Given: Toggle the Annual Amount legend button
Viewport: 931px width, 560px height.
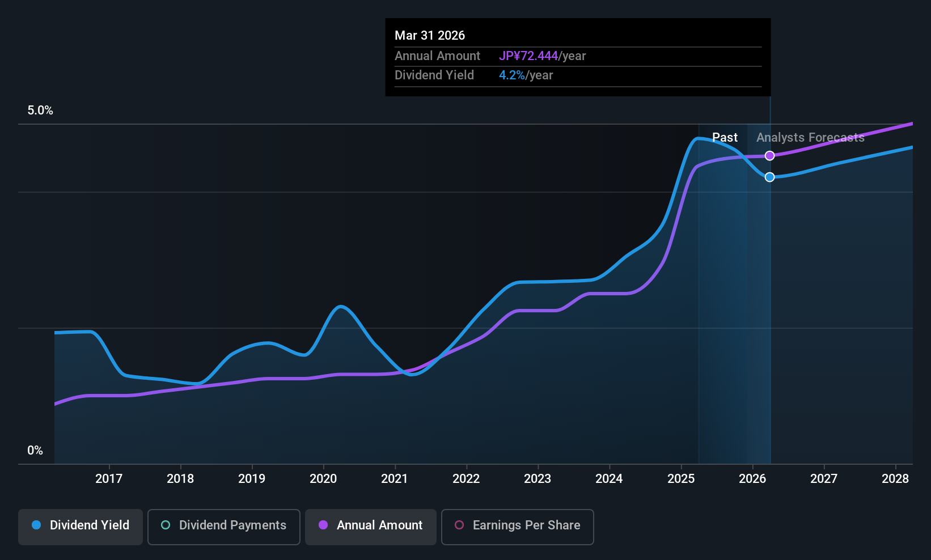Looking at the screenshot, I should click(371, 527).
